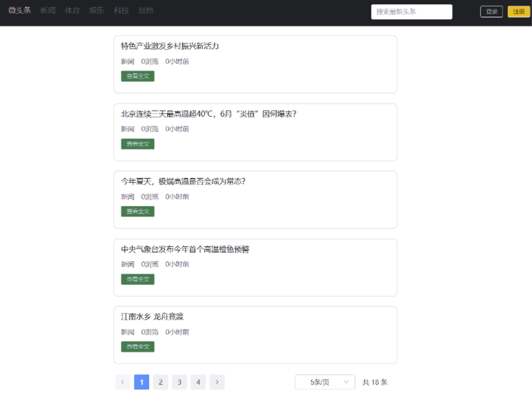Go to page 4 of results
The height and width of the screenshot is (407, 532).
click(x=198, y=382)
